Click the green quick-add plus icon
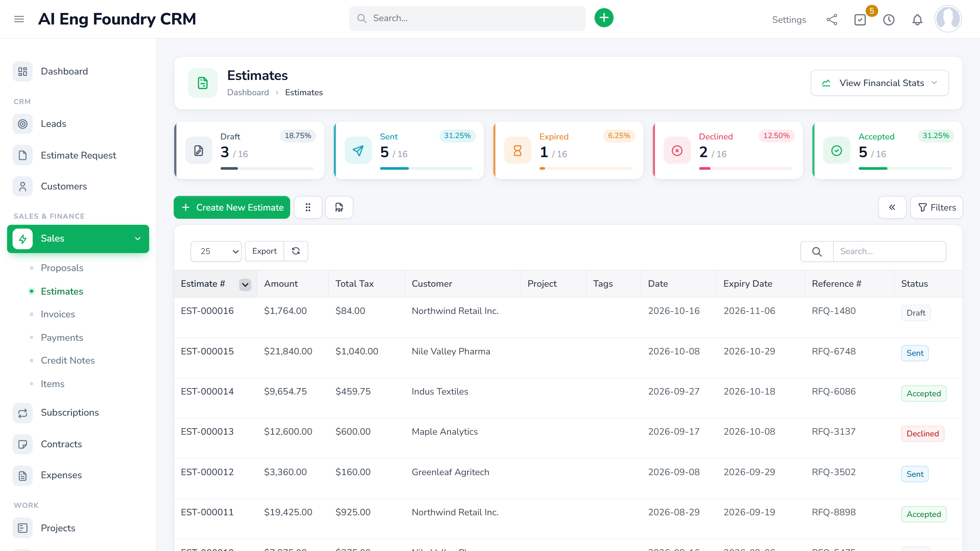This screenshot has height=551, width=980. tap(604, 18)
